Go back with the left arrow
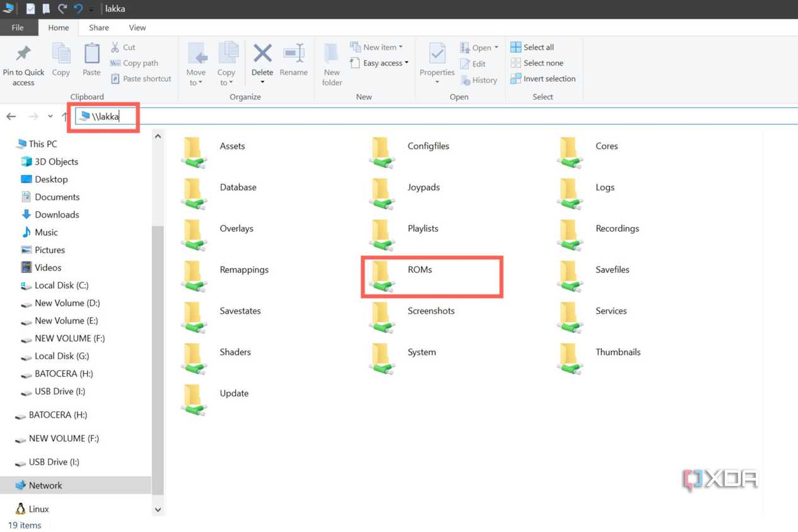The height and width of the screenshot is (532, 798). point(11,117)
